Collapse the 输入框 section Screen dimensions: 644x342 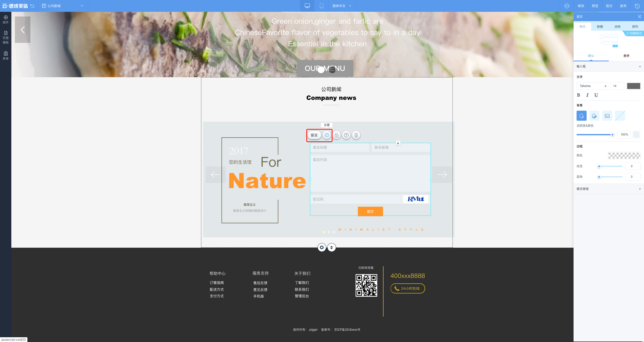pos(609,66)
